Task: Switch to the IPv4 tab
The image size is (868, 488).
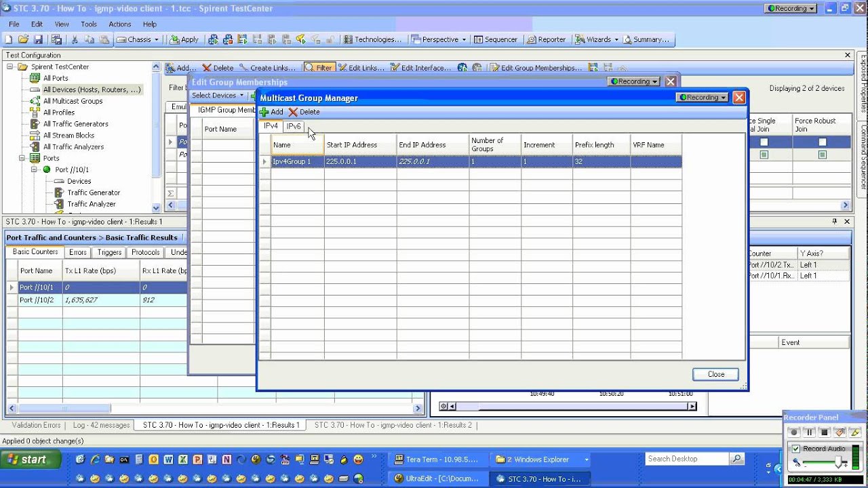Action: click(271, 126)
